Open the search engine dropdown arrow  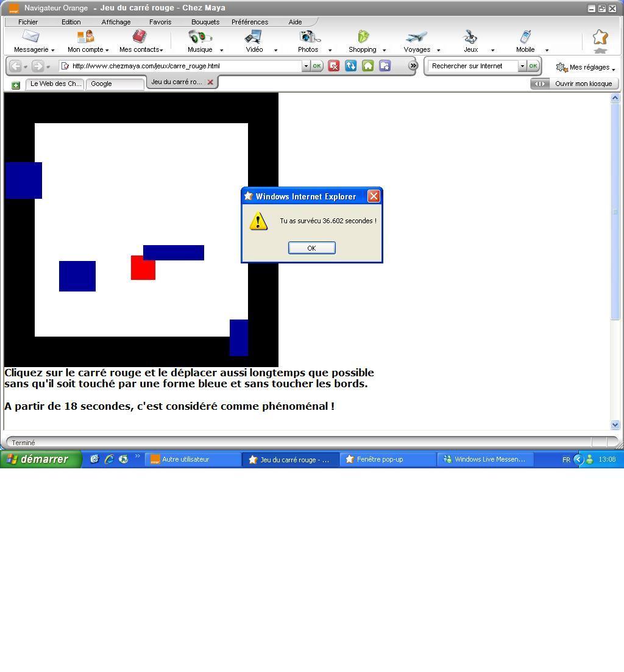(522, 66)
